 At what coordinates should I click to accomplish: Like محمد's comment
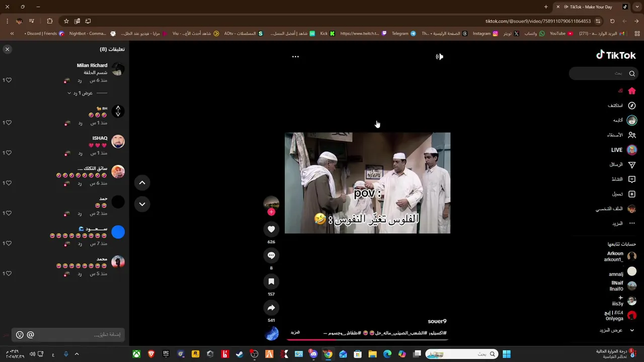(9, 274)
